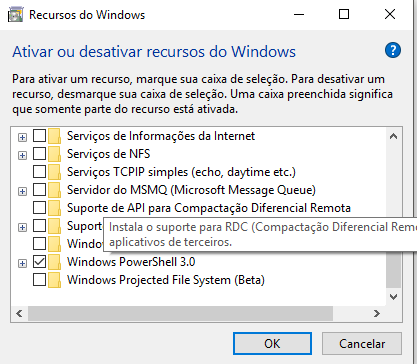Expand Serviços de Informações da Internet node
Image resolution: width=417 pixels, height=364 pixels.
(22, 137)
